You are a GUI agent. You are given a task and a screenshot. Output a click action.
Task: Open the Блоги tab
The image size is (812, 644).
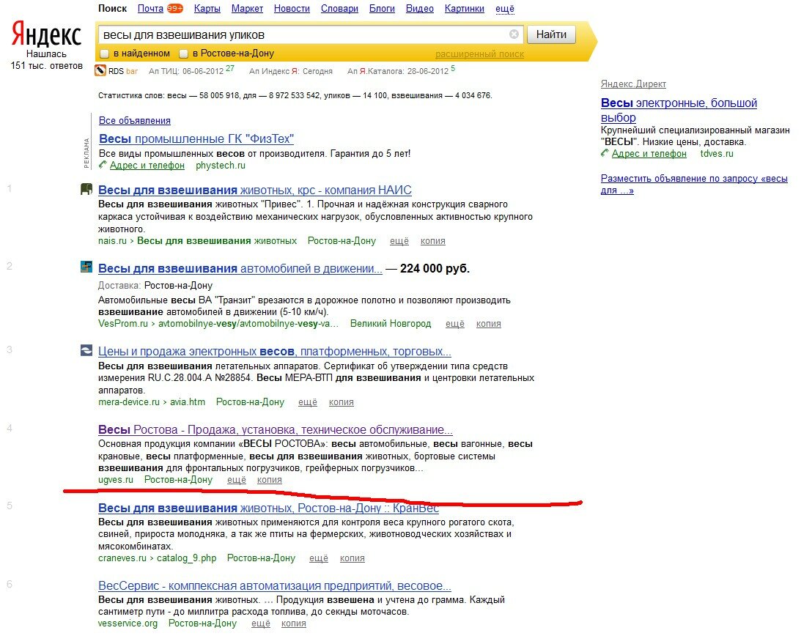click(382, 9)
